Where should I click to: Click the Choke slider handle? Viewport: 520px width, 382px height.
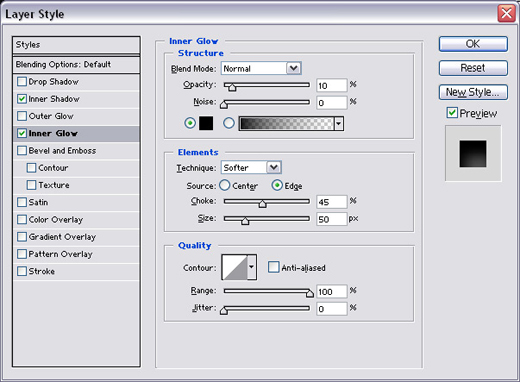[x=263, y=204]
